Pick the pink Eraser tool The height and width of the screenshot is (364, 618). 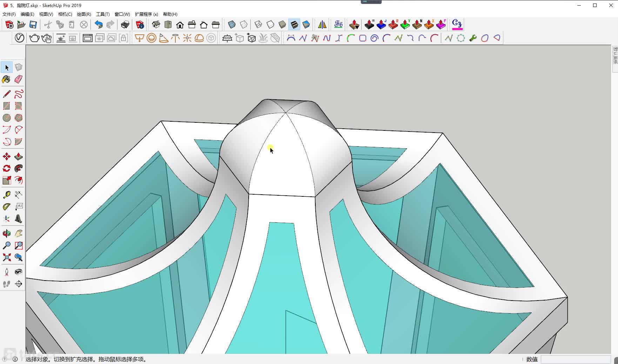(19, 79)
